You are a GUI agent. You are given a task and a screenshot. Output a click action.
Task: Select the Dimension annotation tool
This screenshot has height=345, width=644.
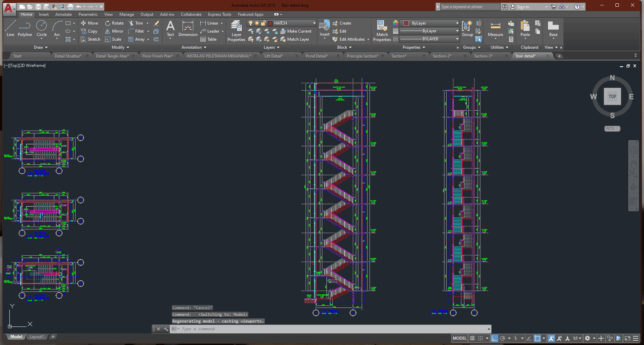pyautogui.click(x=188, y=28)
